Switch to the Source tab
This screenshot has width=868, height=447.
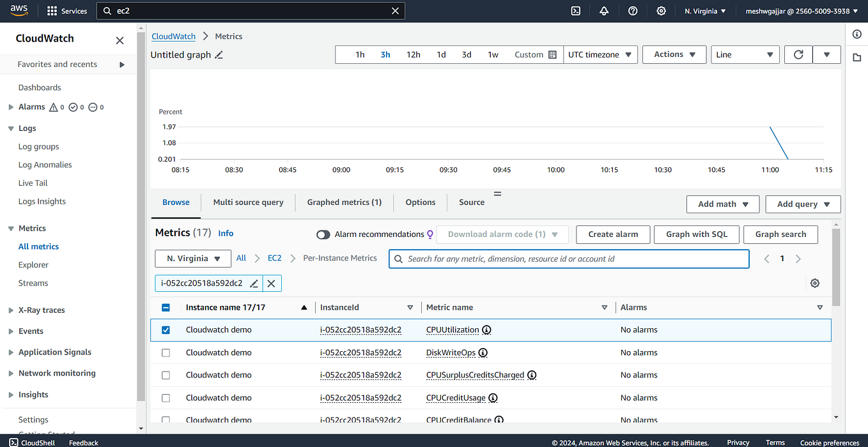pos(472,202)
